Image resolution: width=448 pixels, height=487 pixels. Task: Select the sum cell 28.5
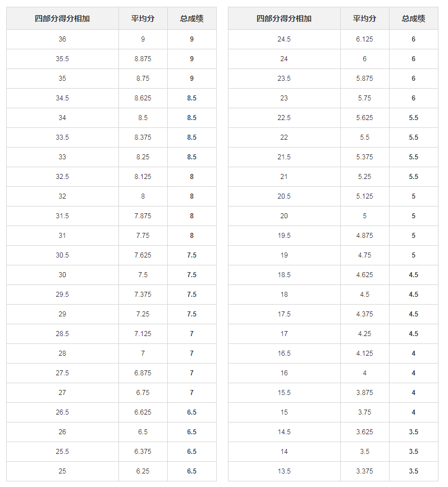coord(62,334)
